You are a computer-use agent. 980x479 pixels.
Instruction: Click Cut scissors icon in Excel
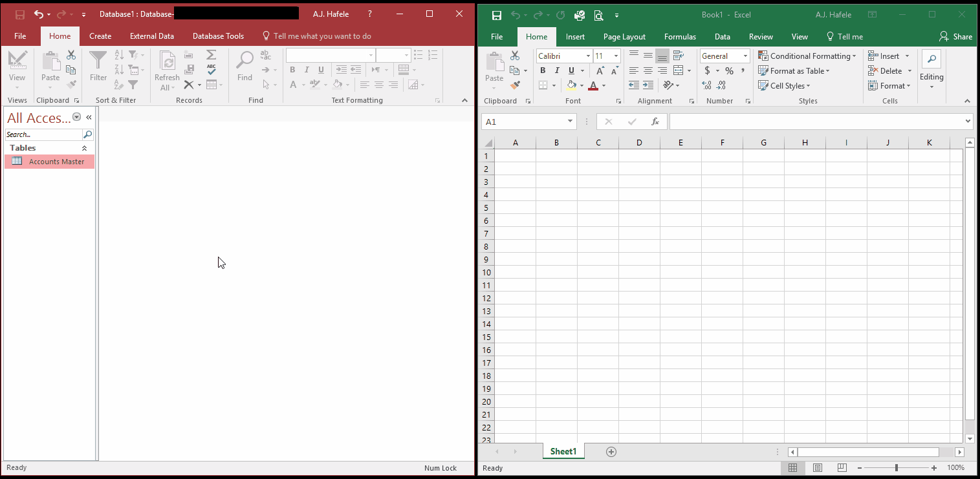click(x=515, y=56)
